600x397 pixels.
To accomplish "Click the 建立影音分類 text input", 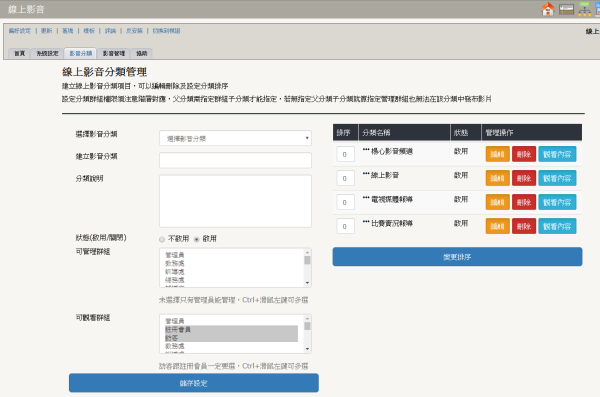I will pos(235,160).
